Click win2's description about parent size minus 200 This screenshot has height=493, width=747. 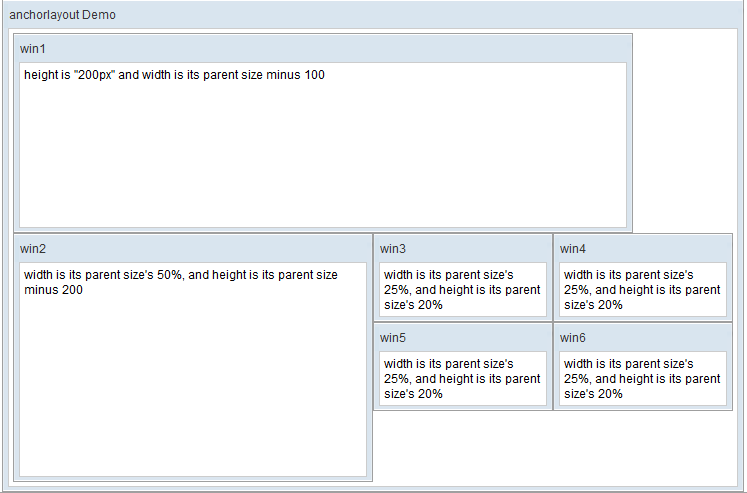point(180,282)
